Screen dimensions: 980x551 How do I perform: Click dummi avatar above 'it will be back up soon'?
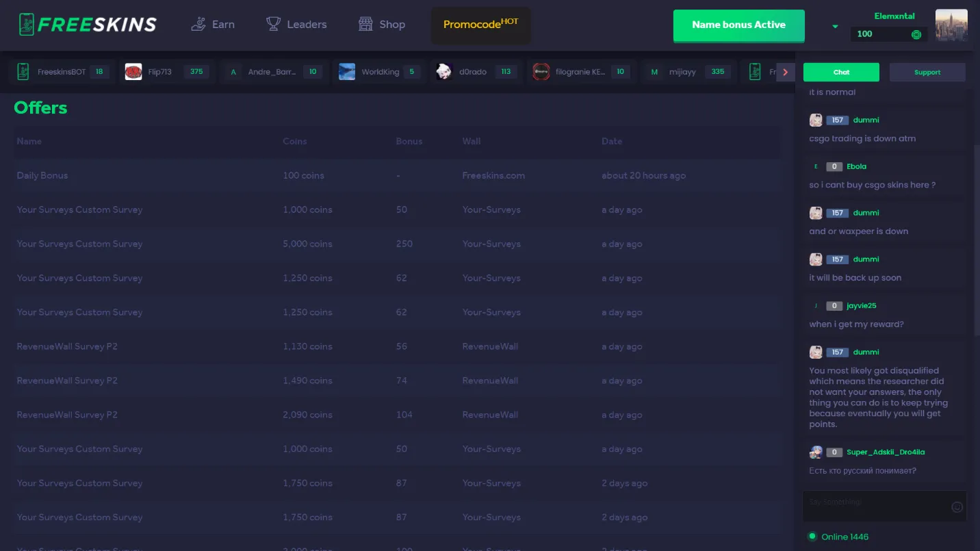816,259
